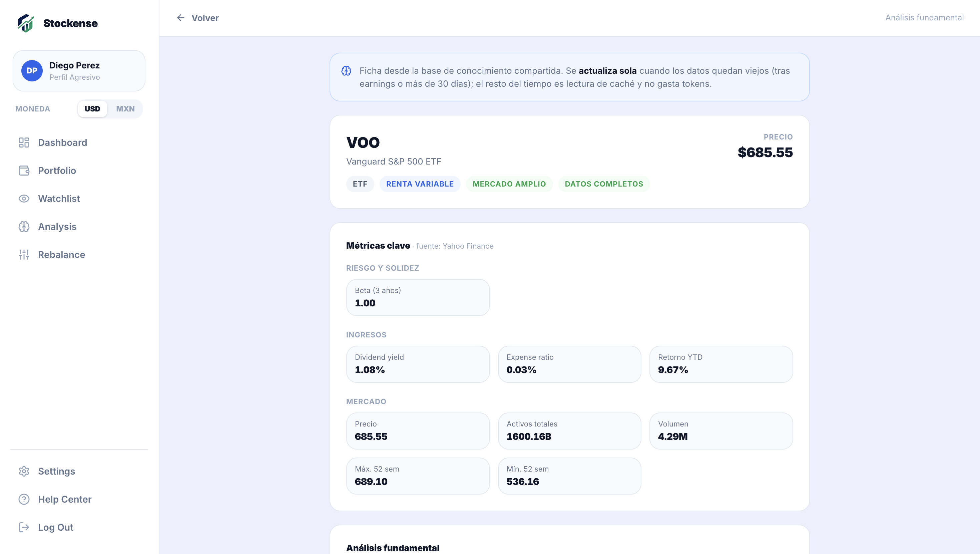Click the Perfil Agresivo subtitle

[75, 77]
